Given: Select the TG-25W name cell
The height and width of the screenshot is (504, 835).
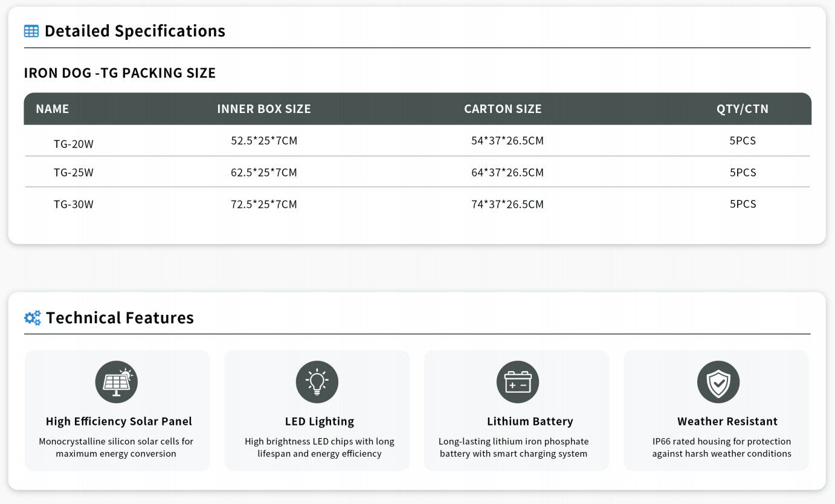Looking at the screenshot, I should pyautogui.click(x=74, y=173).
